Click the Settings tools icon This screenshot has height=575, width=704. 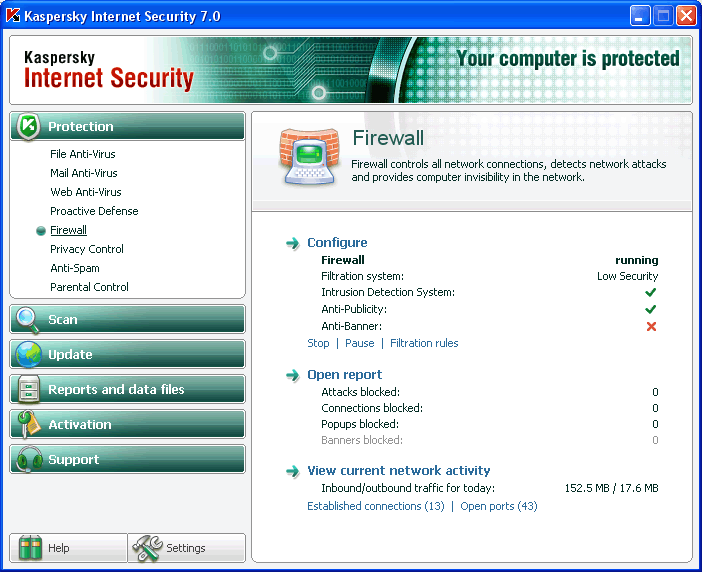(x=147, y=548)
